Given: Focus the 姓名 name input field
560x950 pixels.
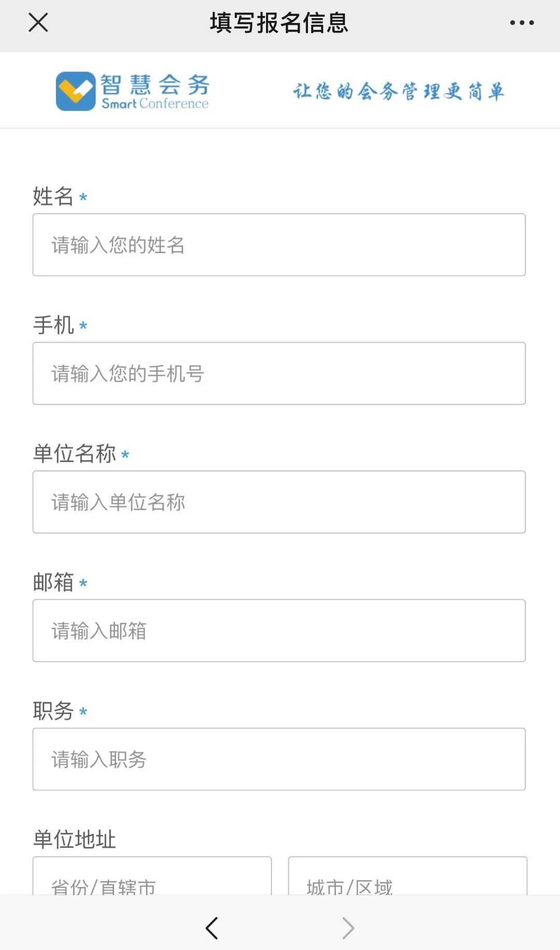Looking at the screenshot, I should coord(279,245).
